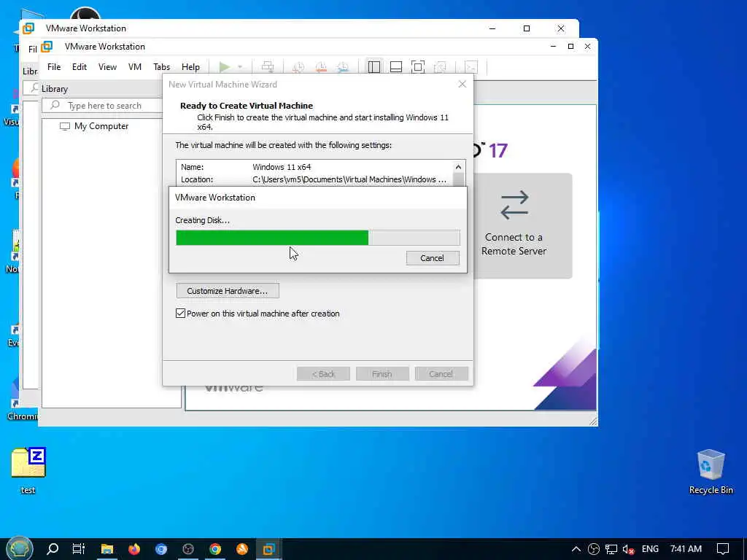Launch Firefox from the taskbar
The width and height of the screenshot is (747, 560).
(134, 549)
